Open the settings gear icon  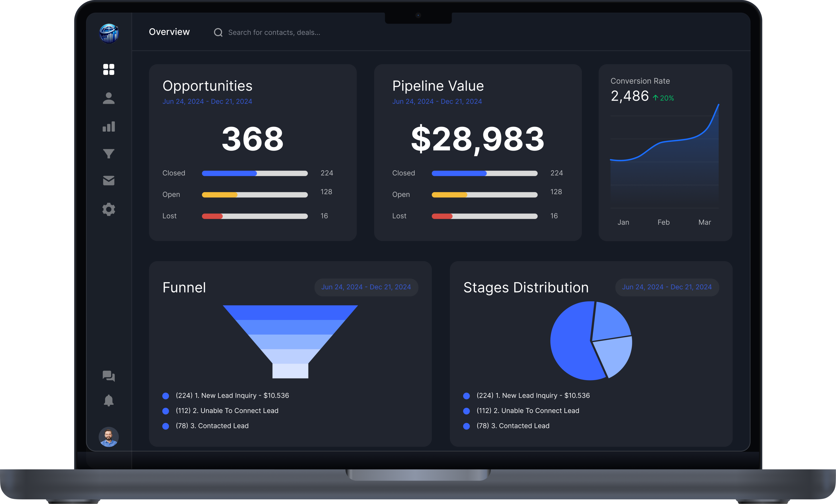coord(109,209)
